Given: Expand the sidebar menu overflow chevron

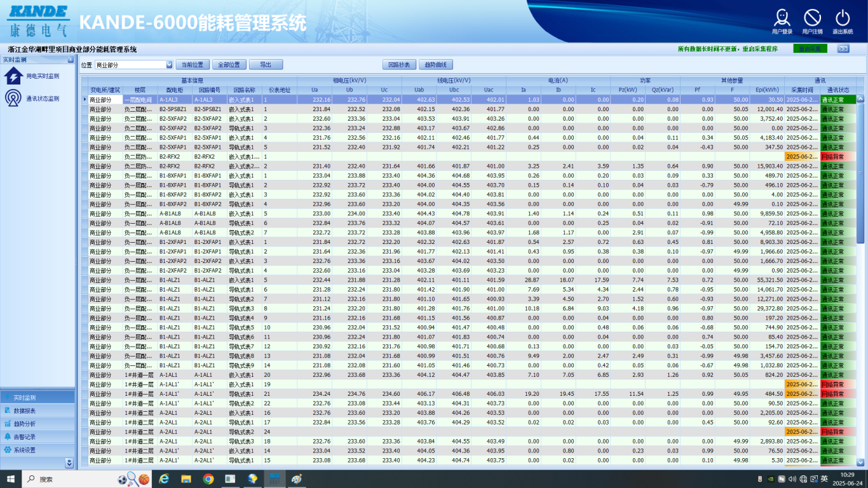Looking at the screenshot, I should tap(69, 463).
